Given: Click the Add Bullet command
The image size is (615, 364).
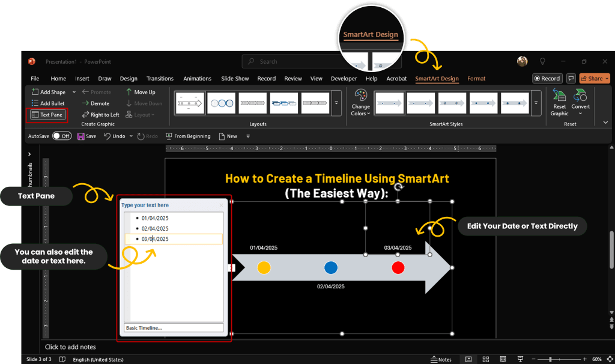Looking at the screenshot, I should tap(52, 103).
